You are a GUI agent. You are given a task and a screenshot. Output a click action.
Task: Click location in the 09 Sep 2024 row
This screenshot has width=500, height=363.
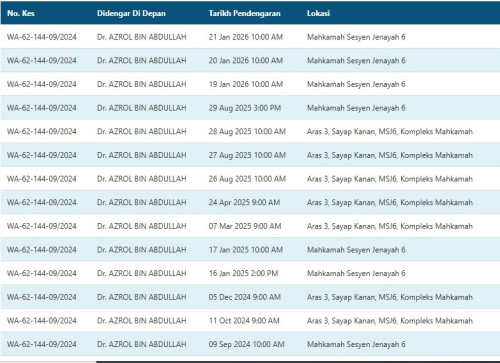click(356, 344)
